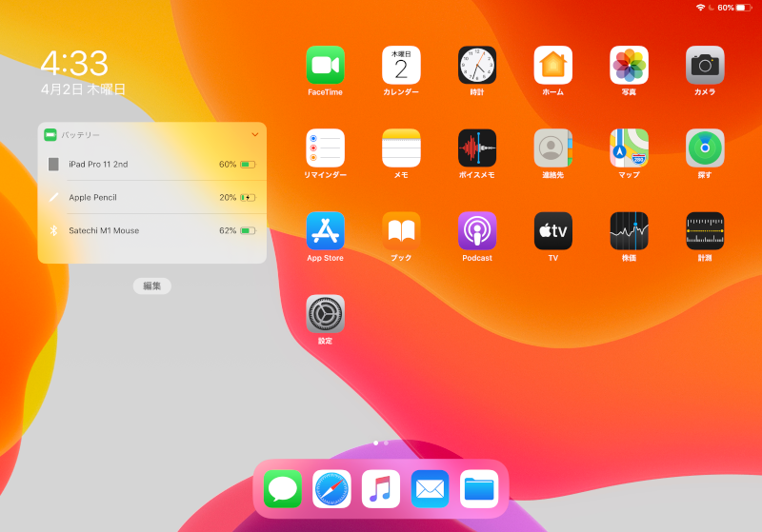Tap the second home page dot
This screenshot has height=532, width=762.
[386, 443]
